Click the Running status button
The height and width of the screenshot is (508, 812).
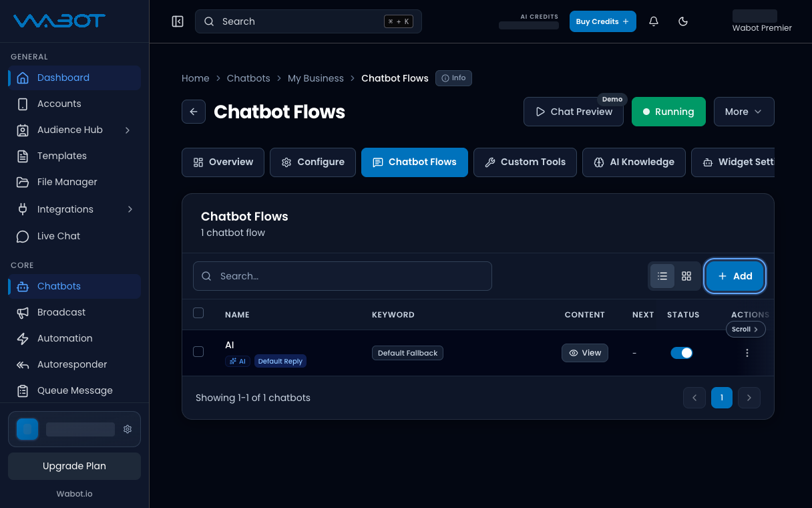coord(668,112)
